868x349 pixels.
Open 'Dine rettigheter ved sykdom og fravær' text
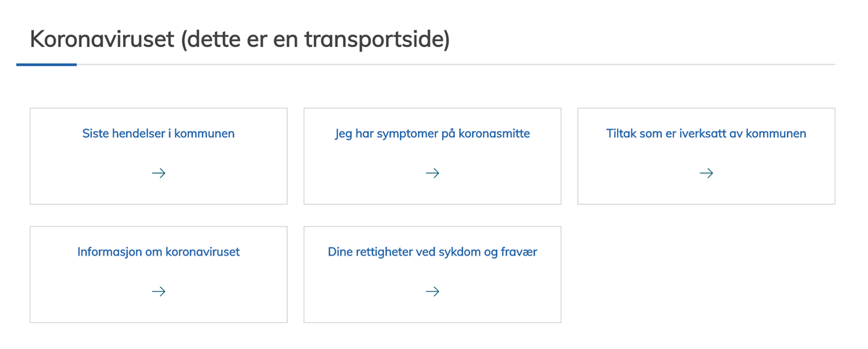coord(433,252)
